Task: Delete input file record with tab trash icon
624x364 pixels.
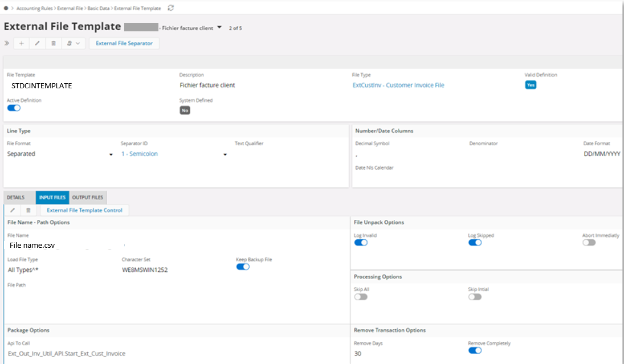Action: (28, 210)
